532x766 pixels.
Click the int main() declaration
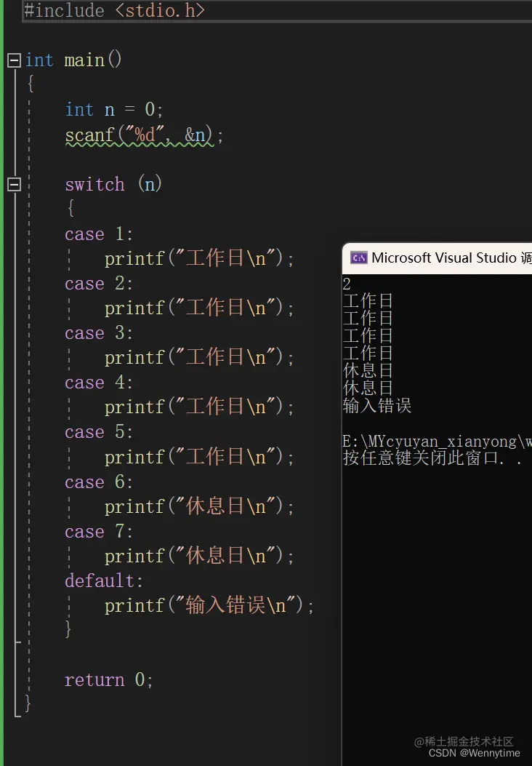pos(73,60)
